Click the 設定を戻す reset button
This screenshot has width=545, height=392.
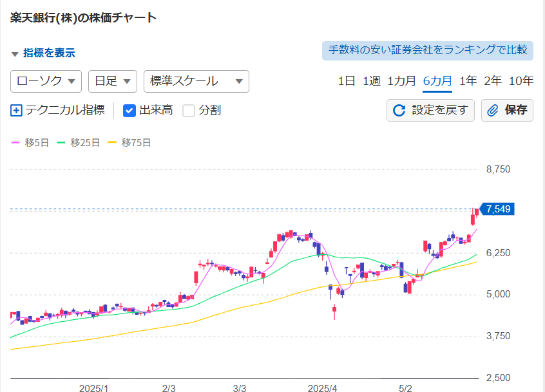point(430,111)
